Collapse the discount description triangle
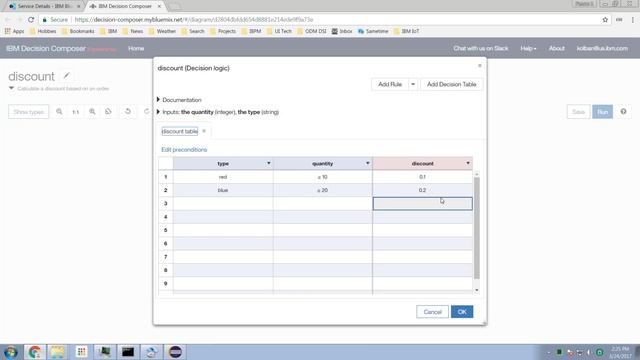This screenshot has height=360, width=640. pos(11,88)
